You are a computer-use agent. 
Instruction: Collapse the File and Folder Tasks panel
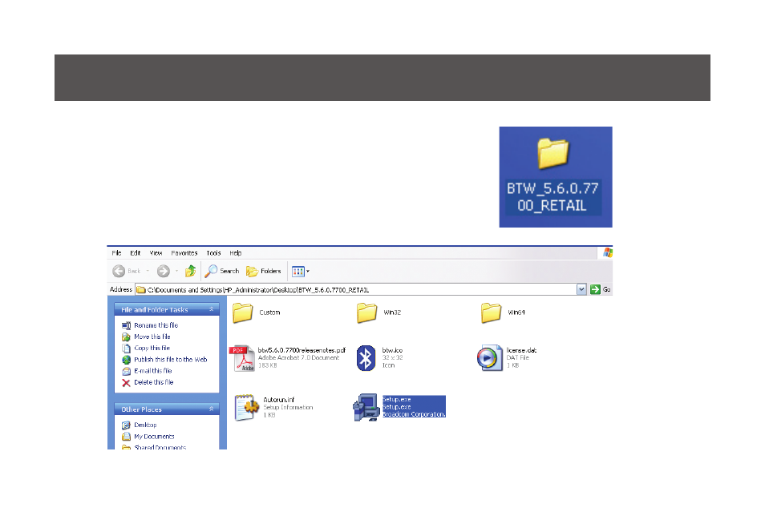(211, 309)
